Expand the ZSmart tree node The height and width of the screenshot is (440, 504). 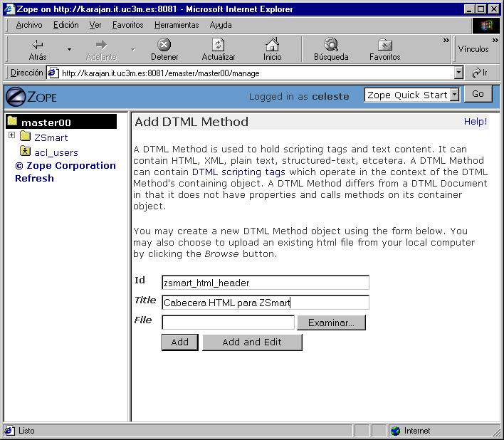coord(11,135)
